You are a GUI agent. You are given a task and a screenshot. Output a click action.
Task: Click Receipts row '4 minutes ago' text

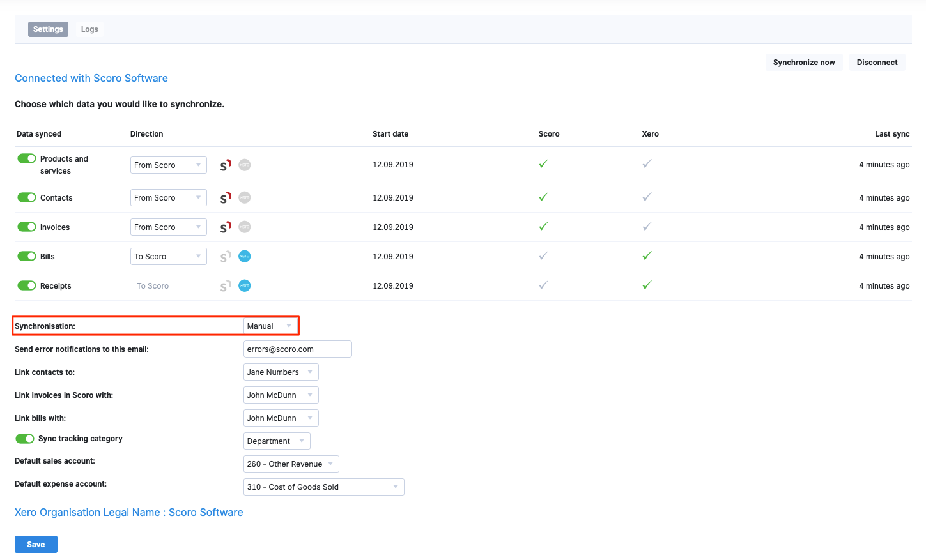tap(884, 286)
